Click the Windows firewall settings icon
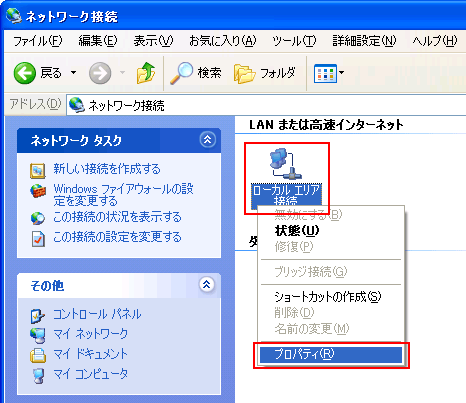466x403 pixels. [38, 191]
